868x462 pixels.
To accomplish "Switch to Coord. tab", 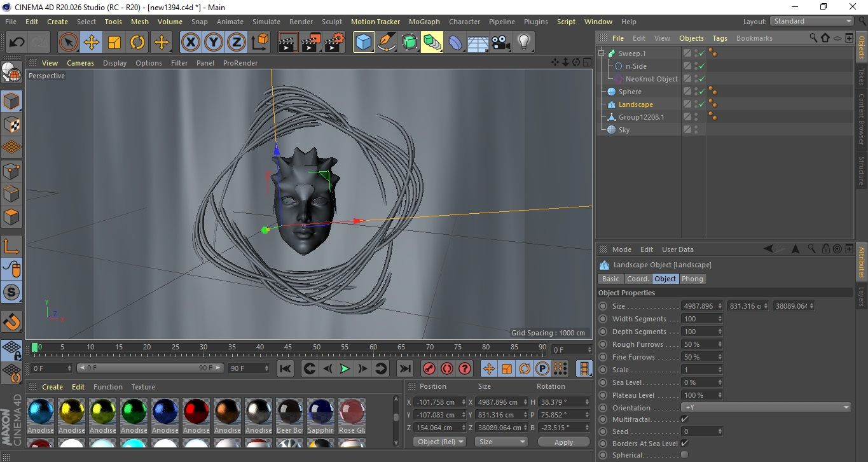I will pyautogui.click(x=638, y=279).
